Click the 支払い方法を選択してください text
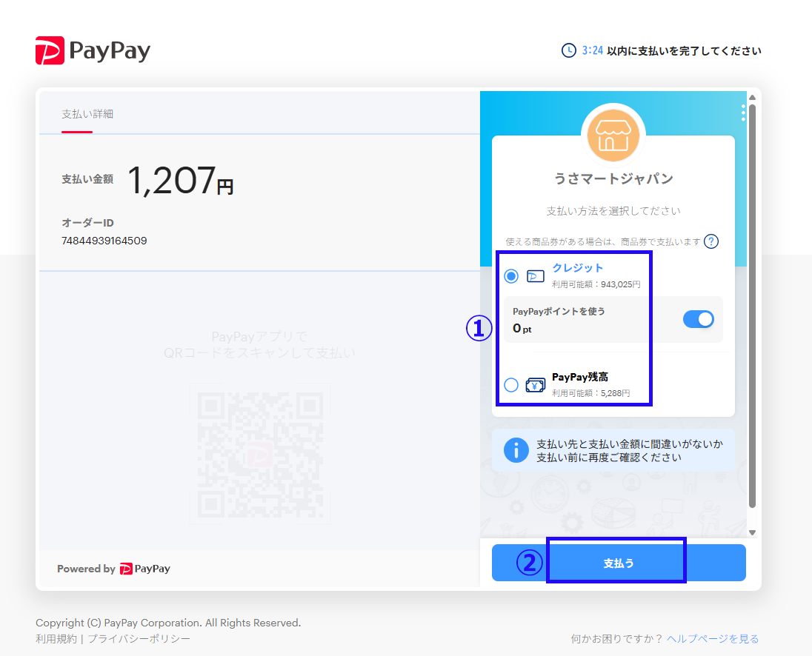This screenshot has width=812, height=656. [x=613, y=211]
